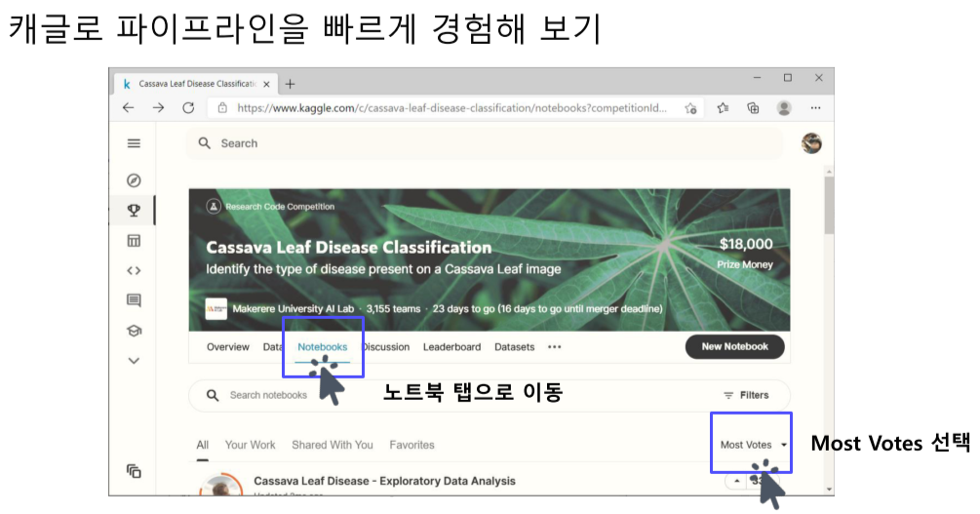This screenshot has width=980, height=514.
Task: Maximize the browser window
Action: (788, 77)
